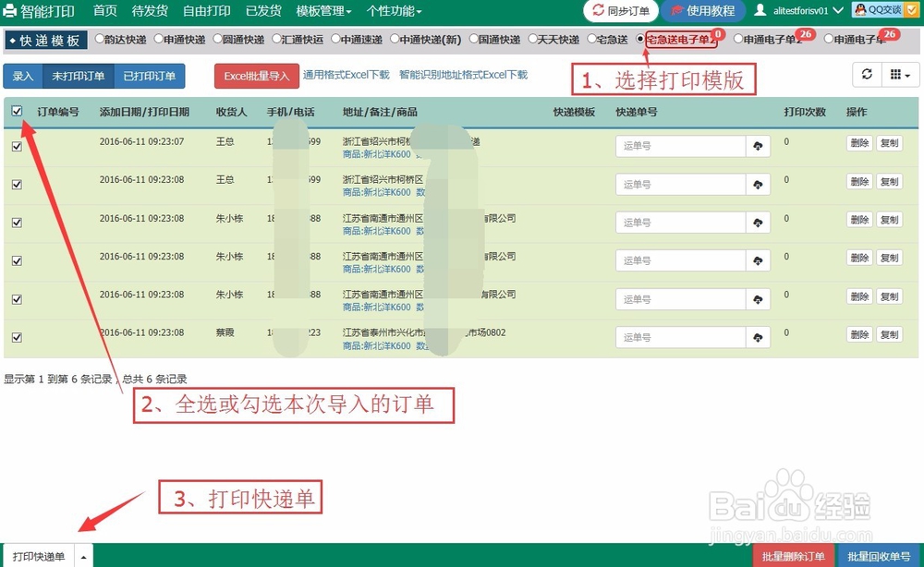Screen dimensions: 924x567
Task: Toggle the select-all orders checkbox
Action: pyautogui.click(x=16, y=110)
